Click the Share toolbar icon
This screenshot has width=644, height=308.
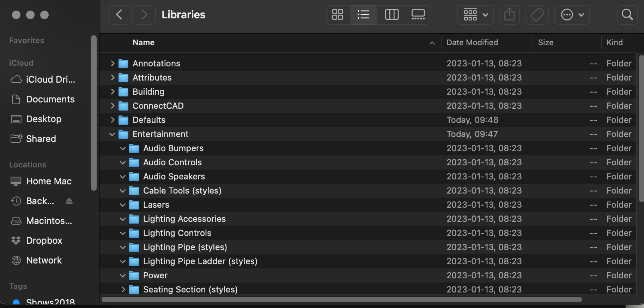509,15
